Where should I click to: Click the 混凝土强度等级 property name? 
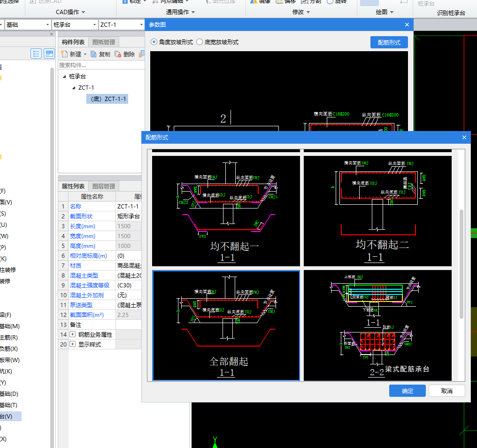click(x=90, y=286)
